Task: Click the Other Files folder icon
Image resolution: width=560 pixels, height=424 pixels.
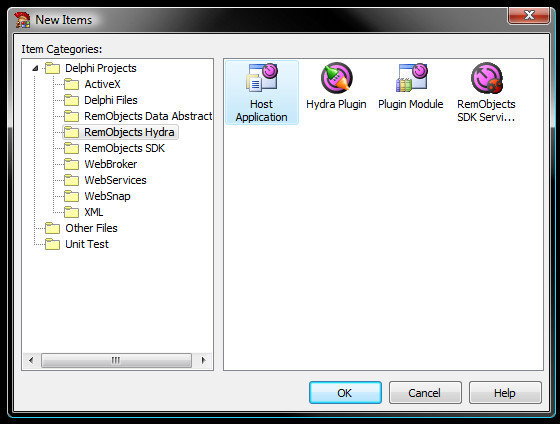Action: pos(52,228)
